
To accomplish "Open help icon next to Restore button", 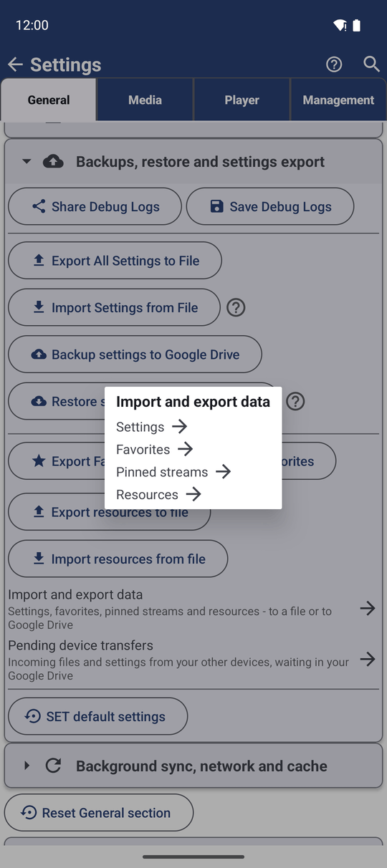I will [295, 401].
